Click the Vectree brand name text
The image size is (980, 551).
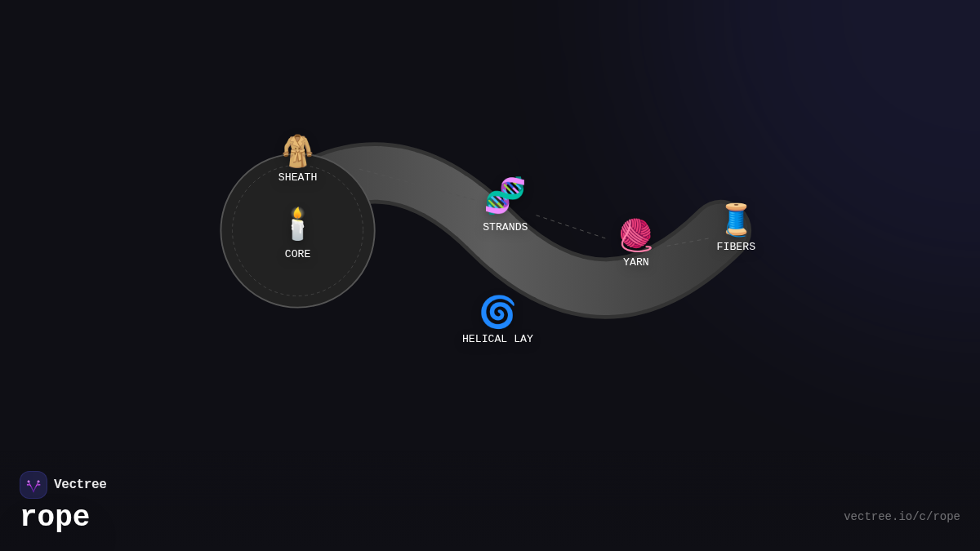[80, 485]
